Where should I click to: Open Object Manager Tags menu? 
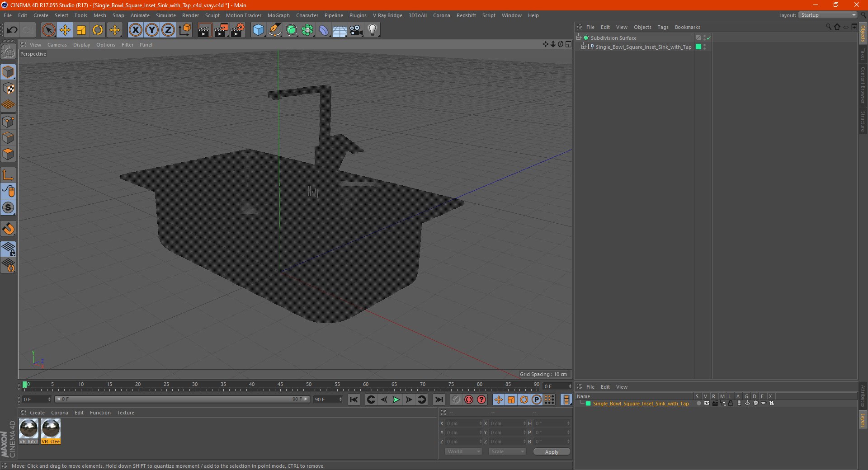click(x=663, y=27)
